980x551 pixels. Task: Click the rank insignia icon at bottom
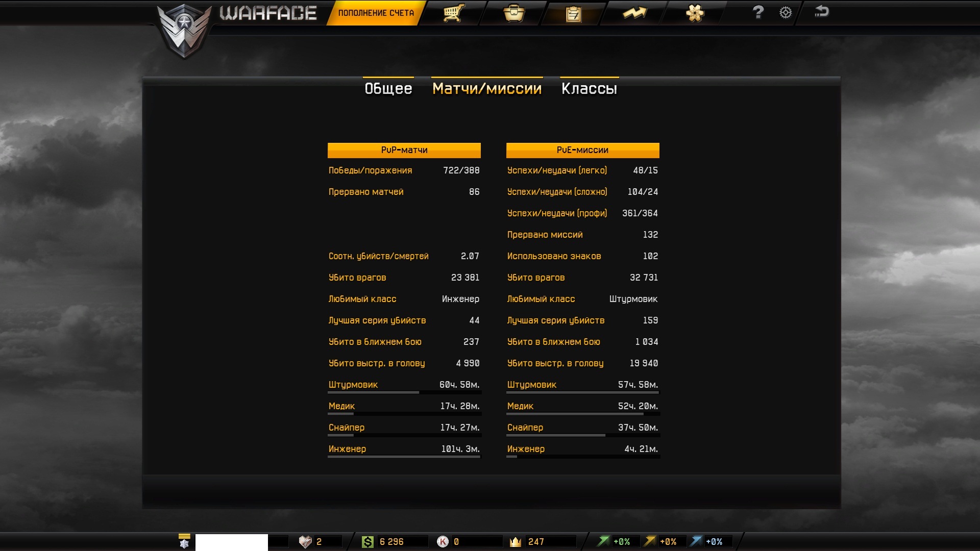(184, 541)
